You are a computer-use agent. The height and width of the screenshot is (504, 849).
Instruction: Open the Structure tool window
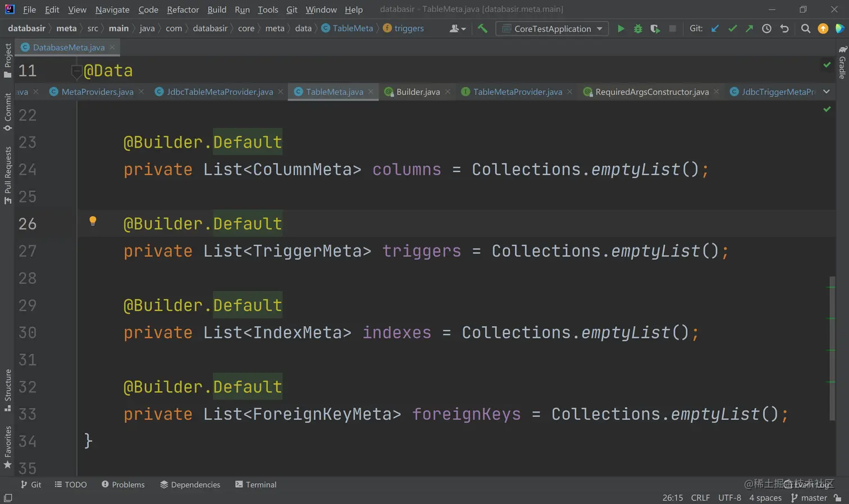point(8,390)
